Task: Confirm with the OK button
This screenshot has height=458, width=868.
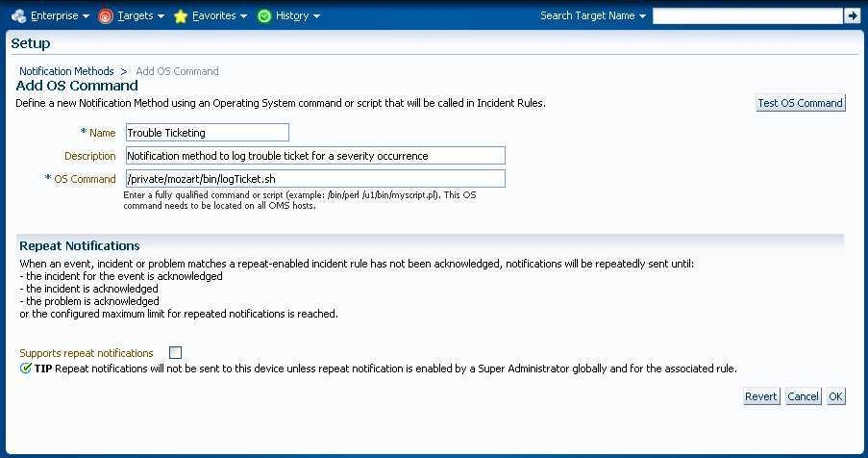Action: [836, 396]
